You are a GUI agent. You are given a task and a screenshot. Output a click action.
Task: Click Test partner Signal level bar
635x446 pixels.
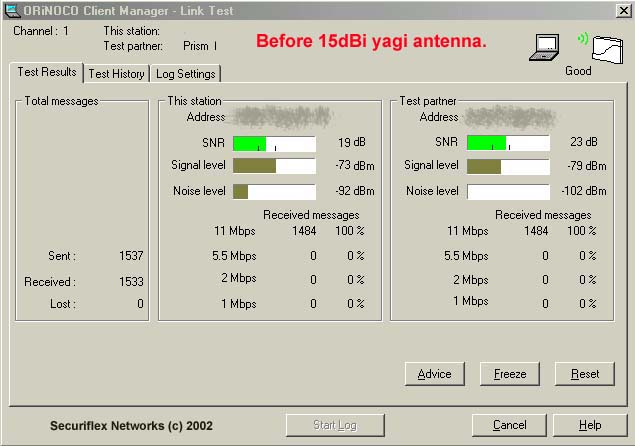pos(508,166)
